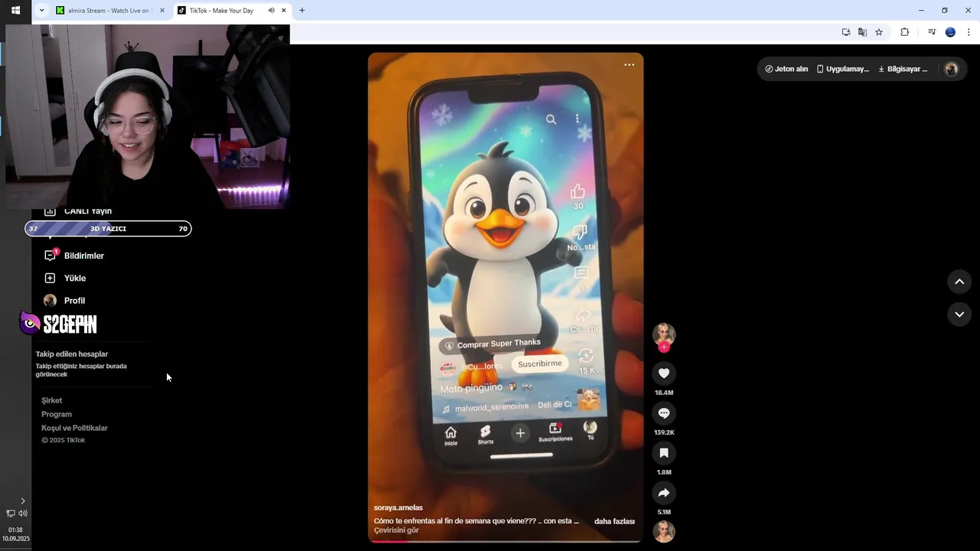Click the © 2025 TikTok text
Screen dimensions: 980x551
click(64, 440)
